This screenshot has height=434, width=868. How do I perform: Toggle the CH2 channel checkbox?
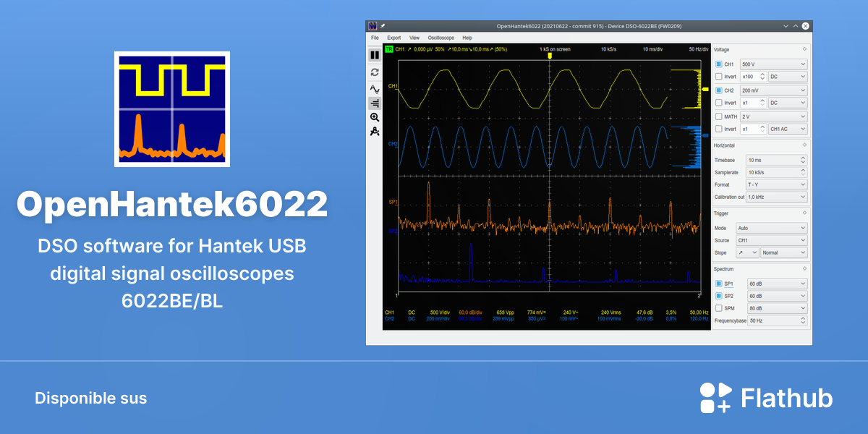click(718, 90)
